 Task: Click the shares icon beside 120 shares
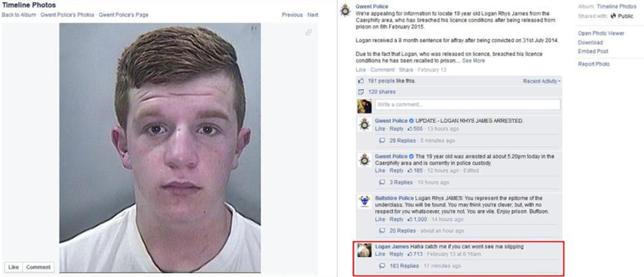point(361,92)
